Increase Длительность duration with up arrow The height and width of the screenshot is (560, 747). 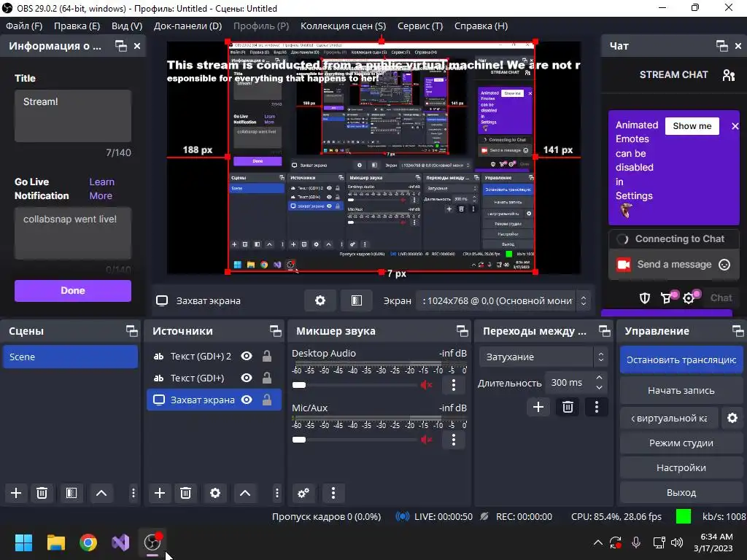click(600, 378)
